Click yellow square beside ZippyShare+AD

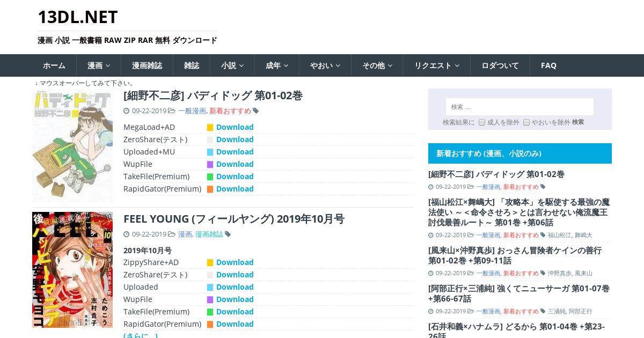[x=210, y=263]
